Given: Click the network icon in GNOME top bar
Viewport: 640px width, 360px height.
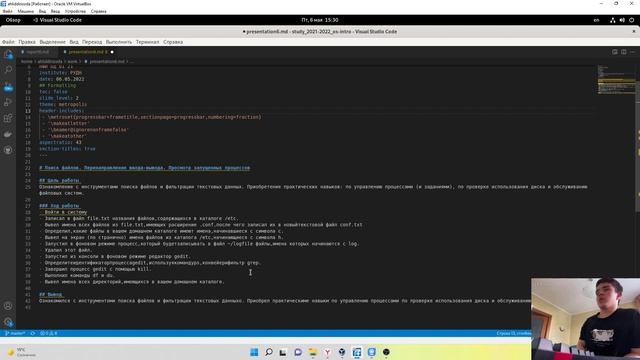Looking at the screenshot, I should click(613, 20).
